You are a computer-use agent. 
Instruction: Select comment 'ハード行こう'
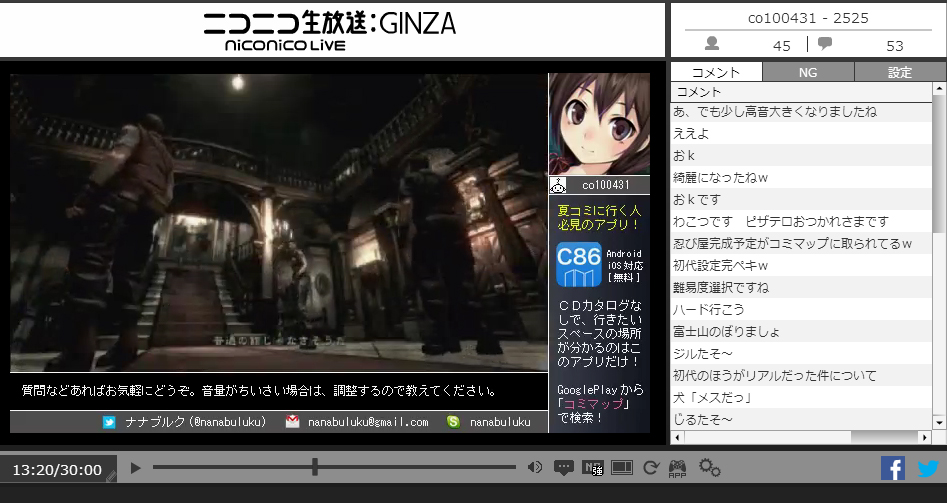[801, 309]
